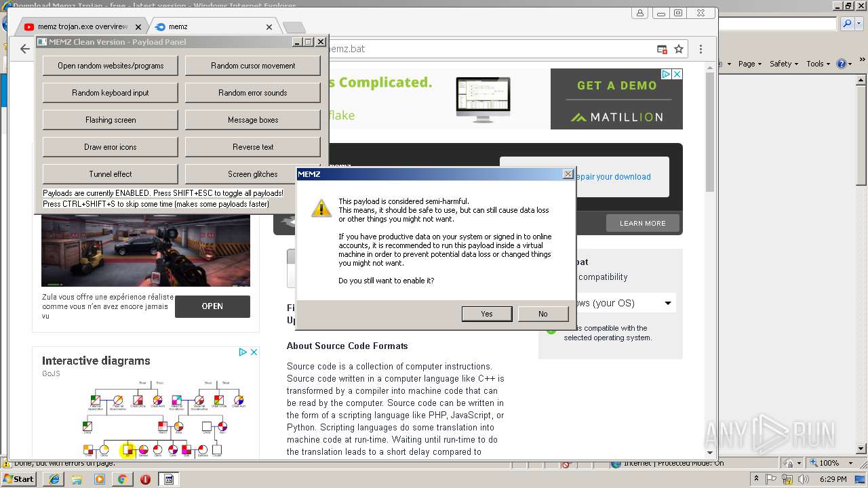This screenshot has width=868, height=488.
Task: Toggle Tunnel effect payload
Action: [x=111, y=174]
